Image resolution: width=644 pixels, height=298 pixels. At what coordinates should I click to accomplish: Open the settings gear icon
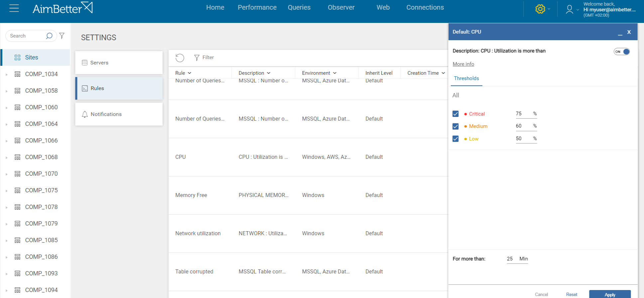coord(540,9)
